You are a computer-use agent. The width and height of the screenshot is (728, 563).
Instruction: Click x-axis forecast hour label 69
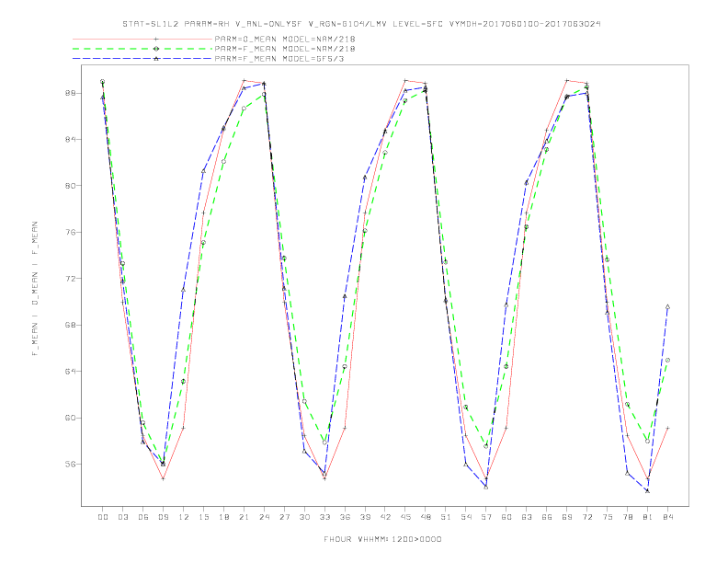[x=567, y=517]
